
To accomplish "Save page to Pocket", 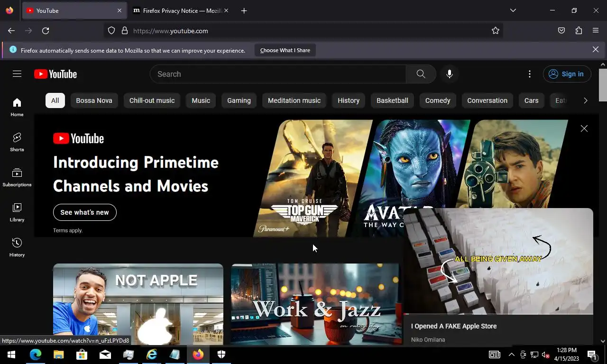I will [561, 31].
